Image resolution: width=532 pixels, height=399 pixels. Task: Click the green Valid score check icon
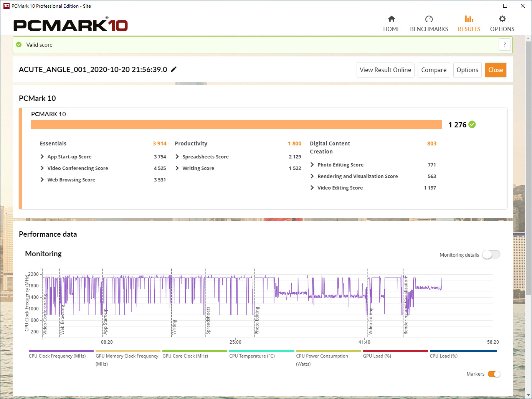pyautogui.click(x=19, y=45)
